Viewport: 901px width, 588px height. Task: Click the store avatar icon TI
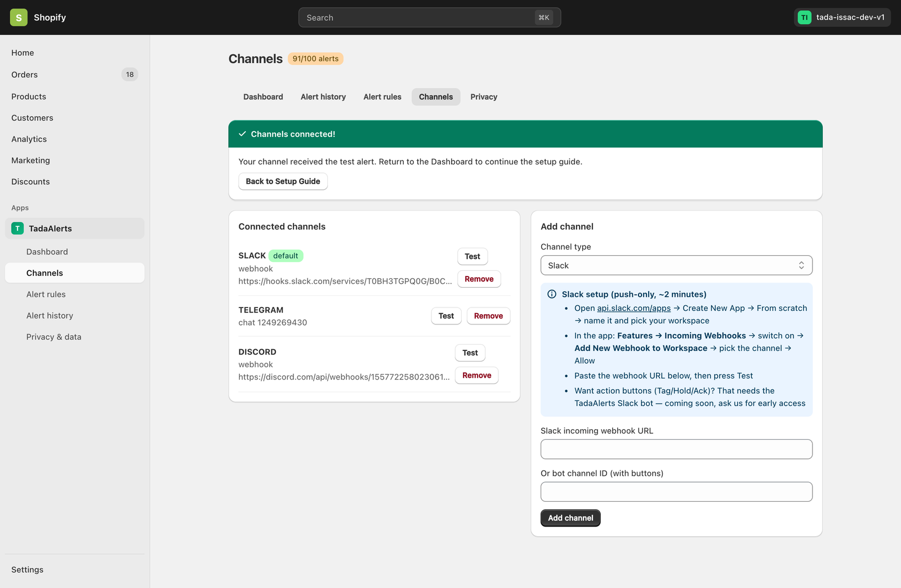[804, 17]
